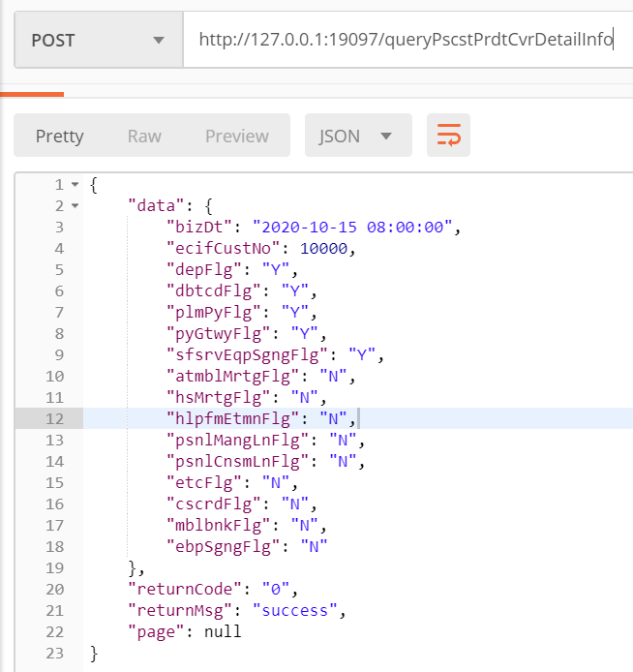633x672 pixels.
Task: Open the JSON format dropdown
Action: [358, 136]
